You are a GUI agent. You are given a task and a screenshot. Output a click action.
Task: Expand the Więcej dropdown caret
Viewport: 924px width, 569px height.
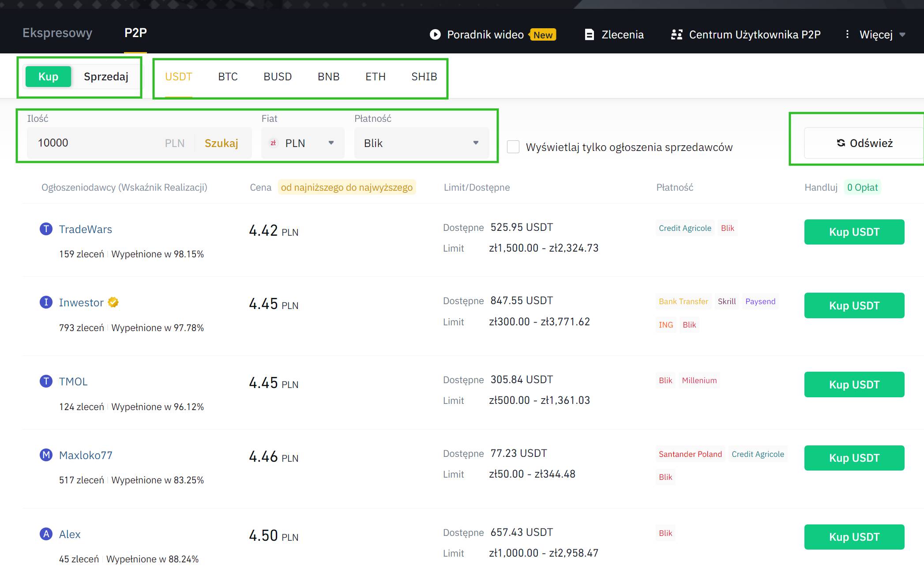pos(902,35)
